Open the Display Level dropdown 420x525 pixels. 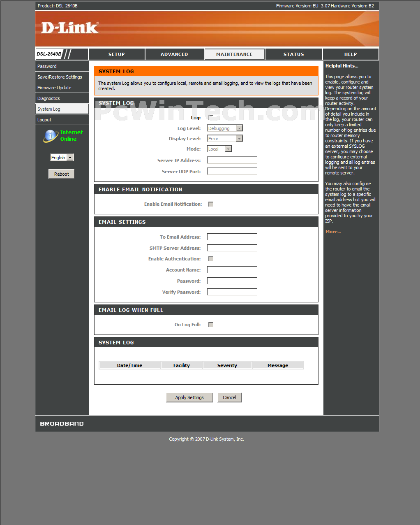225,139
